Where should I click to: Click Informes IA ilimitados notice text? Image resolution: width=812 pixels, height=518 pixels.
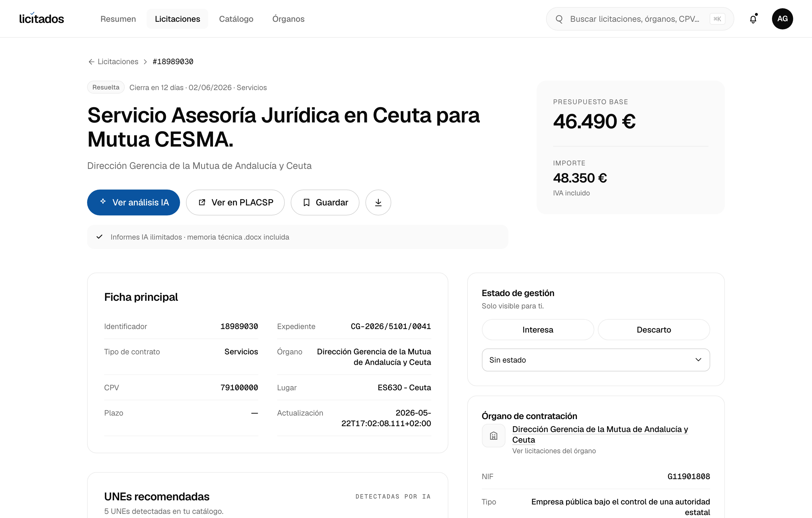(200, 237)
